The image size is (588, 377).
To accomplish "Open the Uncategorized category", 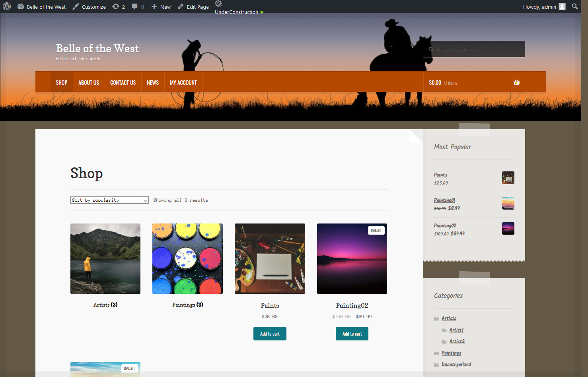I will pos(456,364).
